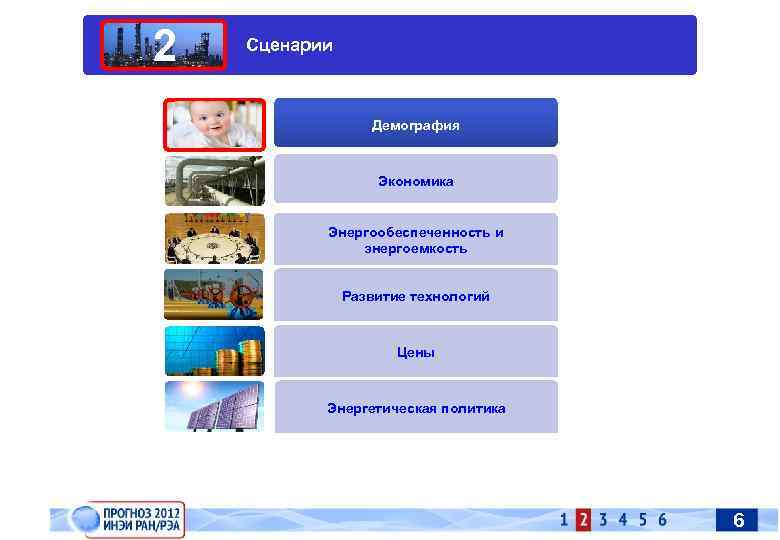Click the gas valves photo thumbnail
Screen dimensions: 780x540
point(213,294)
